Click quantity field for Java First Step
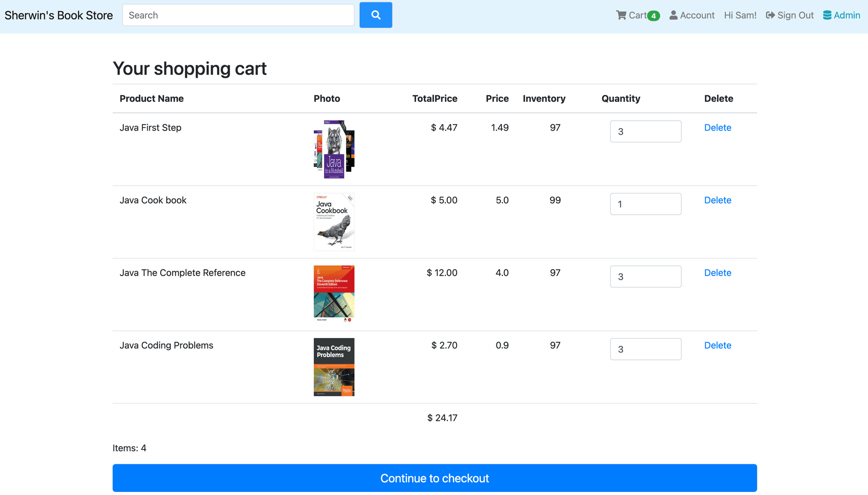 (x=645, y=132)
